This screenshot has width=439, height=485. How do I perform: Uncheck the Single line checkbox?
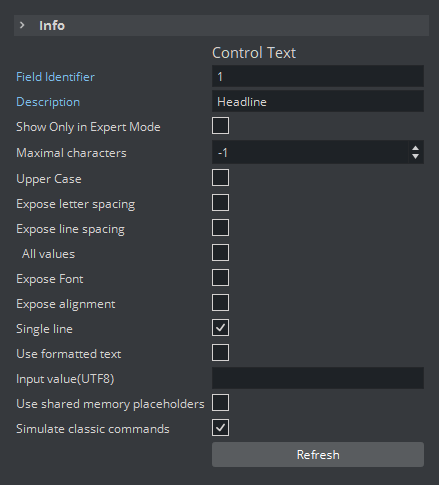(x=220, y=328)
